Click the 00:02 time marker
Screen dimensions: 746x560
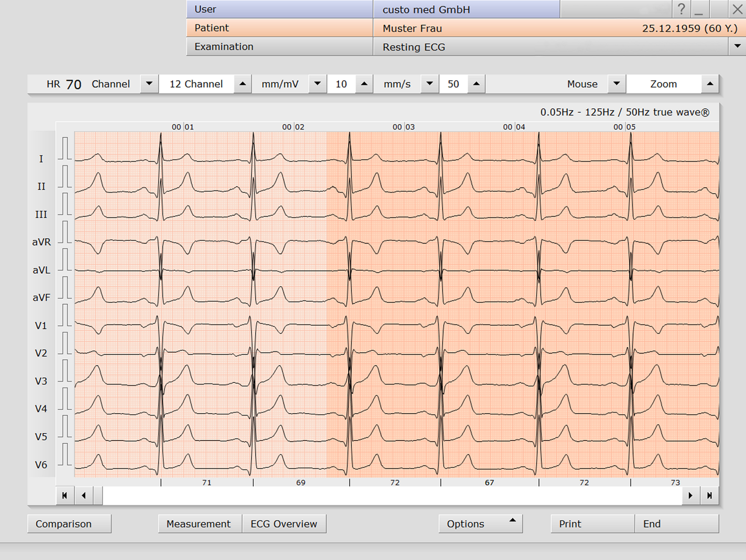[x=293, y=127]
